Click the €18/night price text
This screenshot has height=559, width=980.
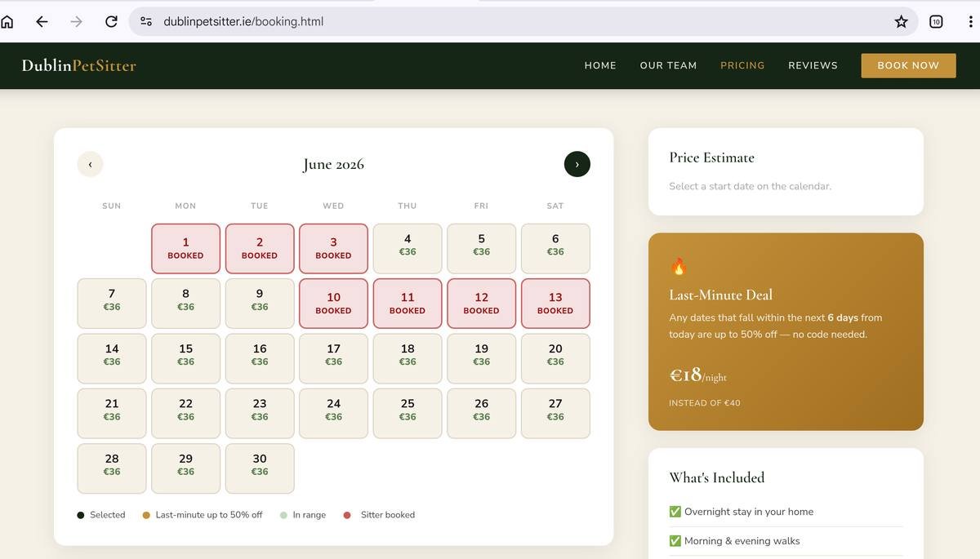tap(697, 375)
